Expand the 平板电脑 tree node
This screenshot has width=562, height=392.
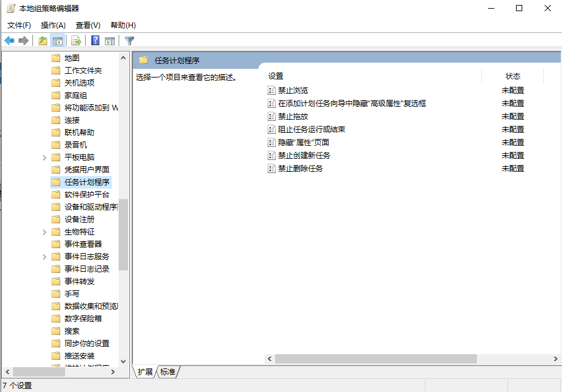click(x=43, y=157)
